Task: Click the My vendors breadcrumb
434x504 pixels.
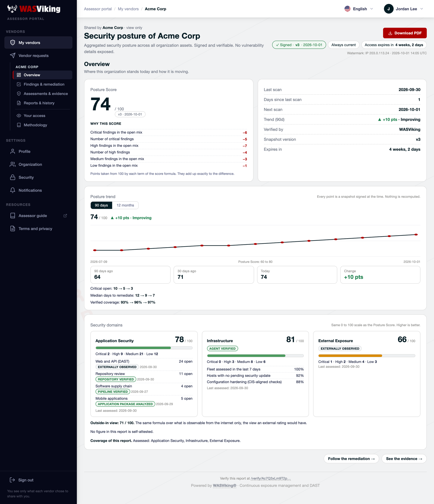Action: point(128,9)
